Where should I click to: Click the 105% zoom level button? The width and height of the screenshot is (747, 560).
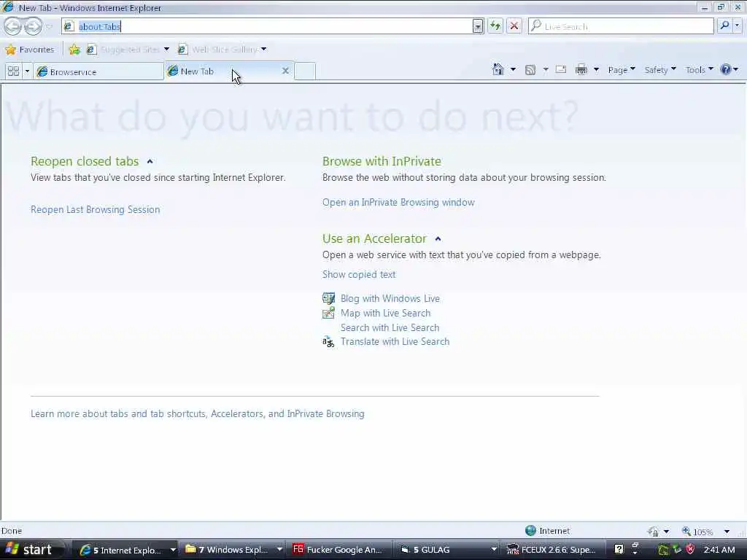[x=697, y=531]
